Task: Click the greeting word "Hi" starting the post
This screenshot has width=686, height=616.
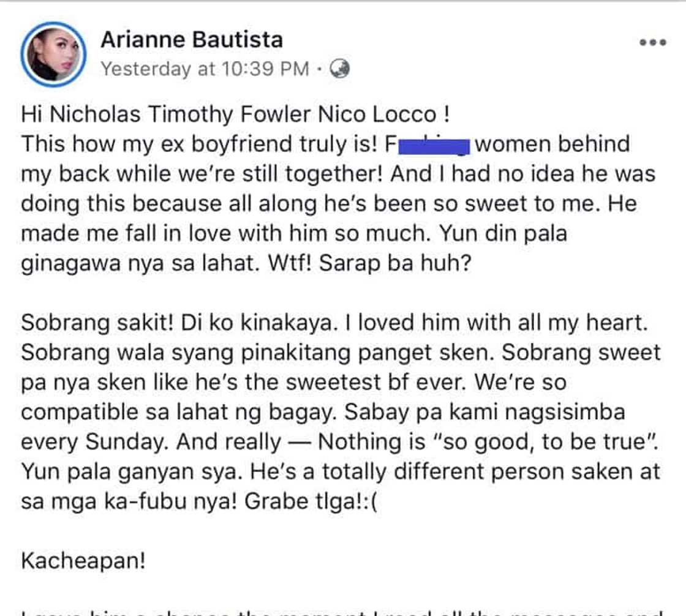Action: 34,115
